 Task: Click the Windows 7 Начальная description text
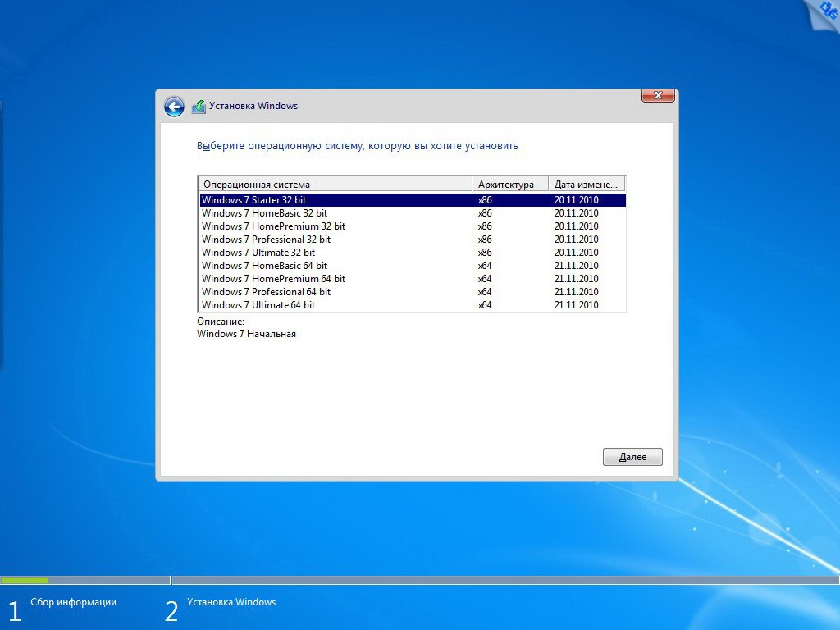point(246,334)
